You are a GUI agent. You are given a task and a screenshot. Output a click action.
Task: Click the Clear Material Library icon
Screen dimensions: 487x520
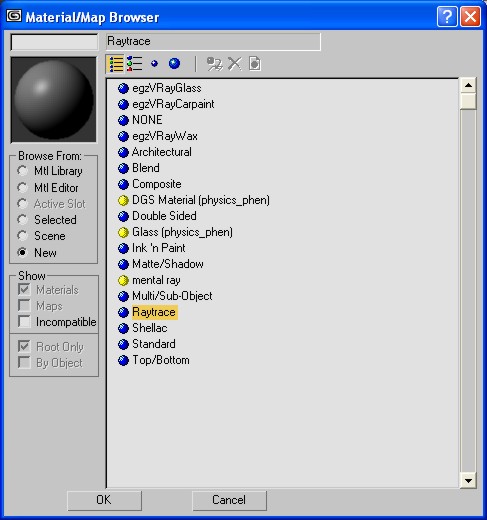click(x=255, y=64)
